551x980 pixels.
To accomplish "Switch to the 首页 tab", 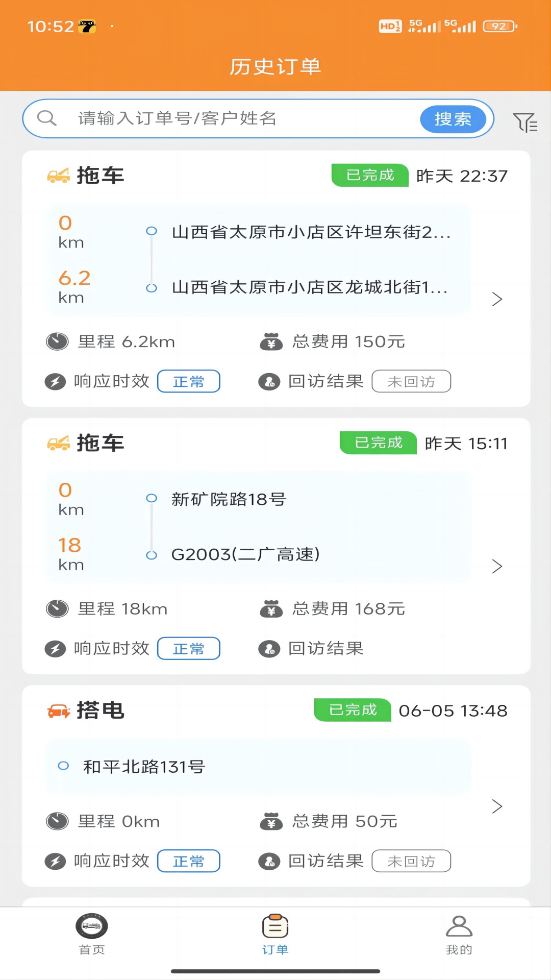I will tap(92, 933).
